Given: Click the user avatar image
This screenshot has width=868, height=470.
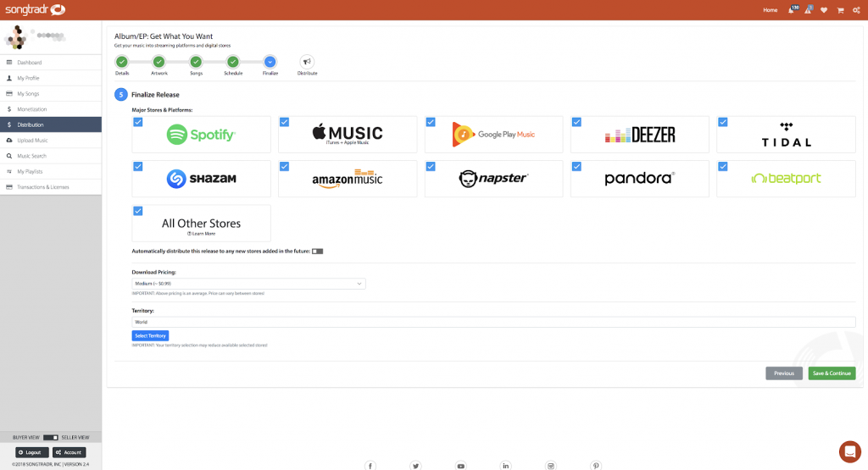Looking at the screenshot, I should 16,37.
